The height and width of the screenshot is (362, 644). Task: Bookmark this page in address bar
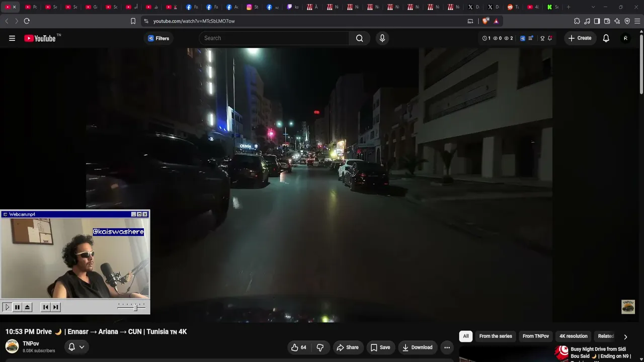(133, 21)
